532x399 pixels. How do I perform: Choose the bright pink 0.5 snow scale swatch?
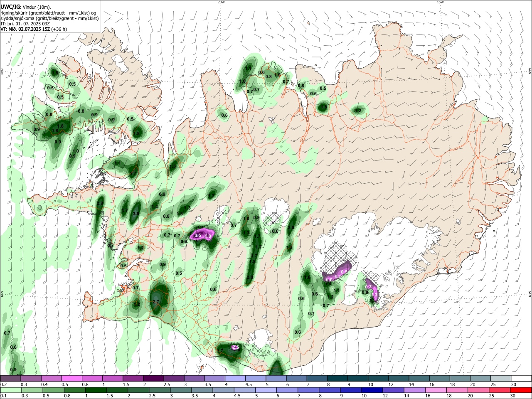coord(72,378)
